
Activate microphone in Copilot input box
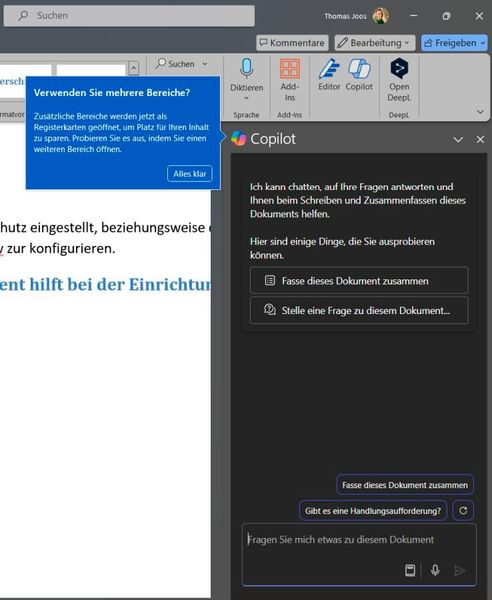pyautogui.click(x=435, y=570)
